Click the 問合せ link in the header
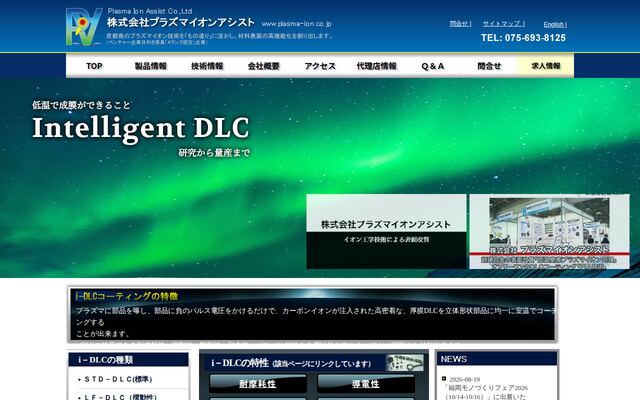The image size is (640, 400). [x=460, y=24]
